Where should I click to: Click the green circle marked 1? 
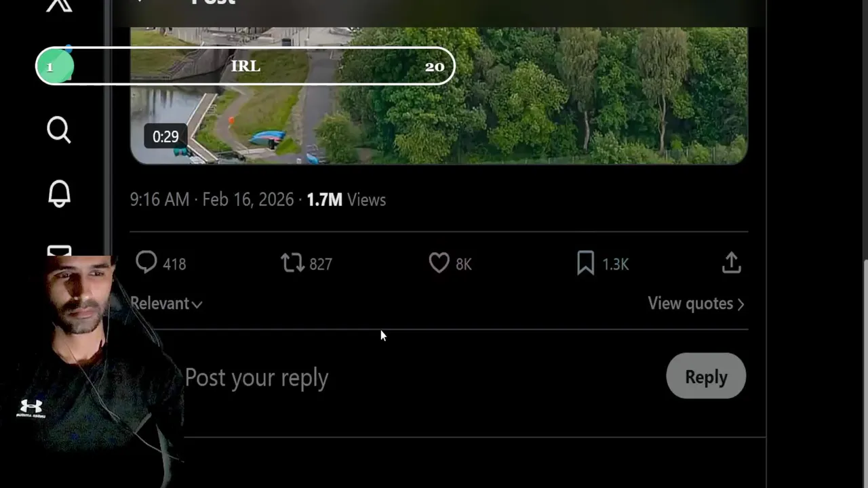click(x=54, y=66)
